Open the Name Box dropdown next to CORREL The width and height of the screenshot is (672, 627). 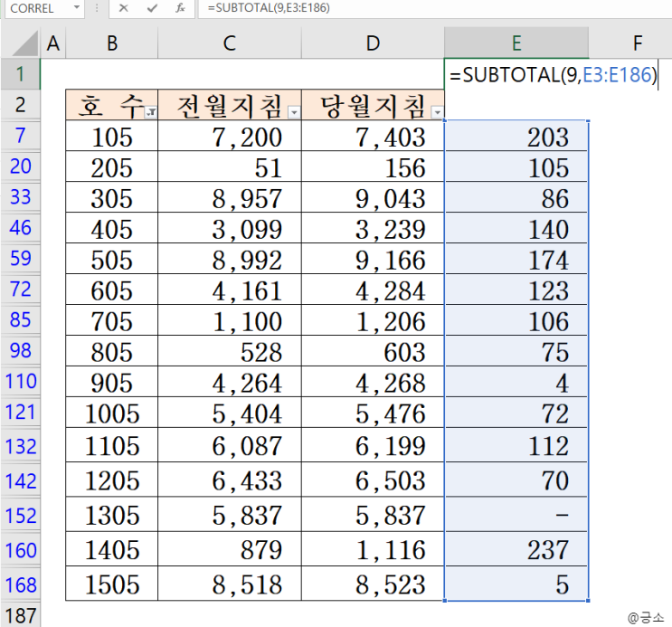[77, 8]
